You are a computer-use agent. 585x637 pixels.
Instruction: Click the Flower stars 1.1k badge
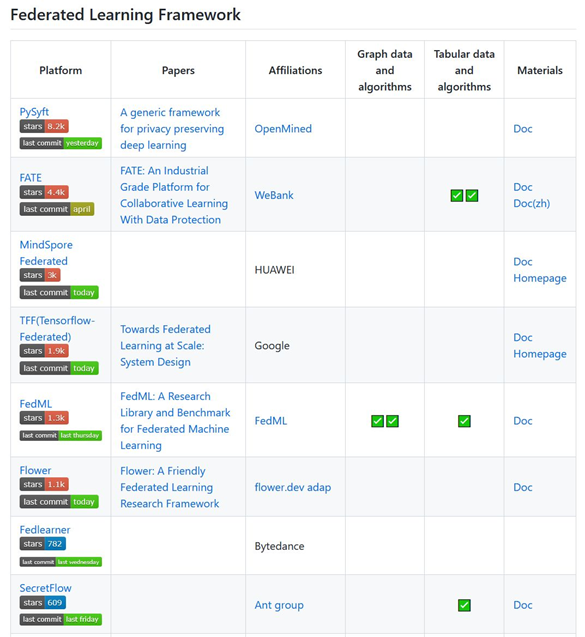(44, 484)
